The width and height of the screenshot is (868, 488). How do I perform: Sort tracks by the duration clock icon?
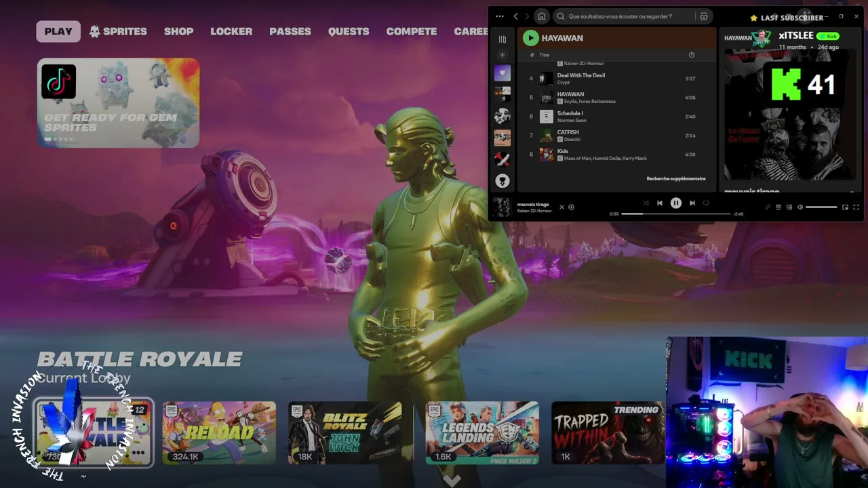(692, 55)
